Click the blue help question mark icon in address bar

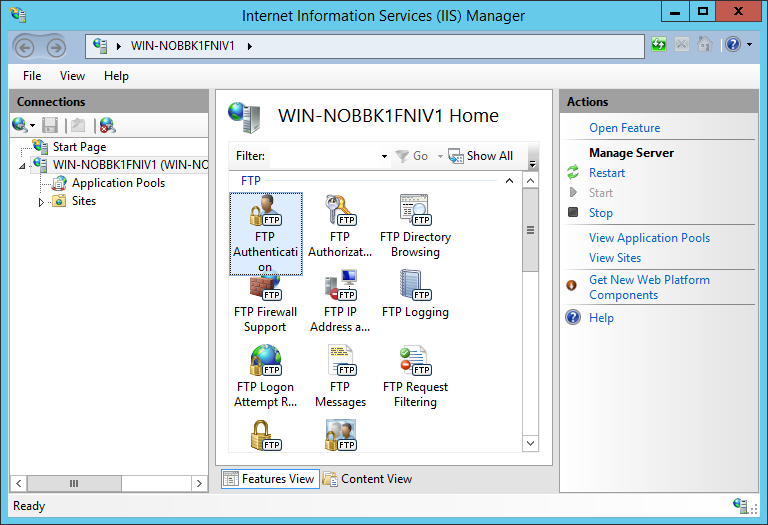point(733,45)
